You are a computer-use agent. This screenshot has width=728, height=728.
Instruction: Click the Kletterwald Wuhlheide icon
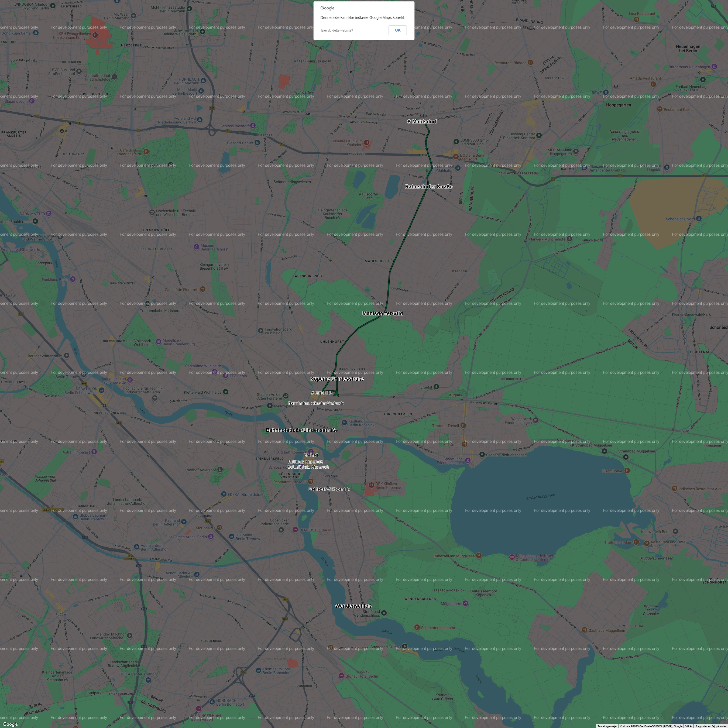(x=226, y=392)
